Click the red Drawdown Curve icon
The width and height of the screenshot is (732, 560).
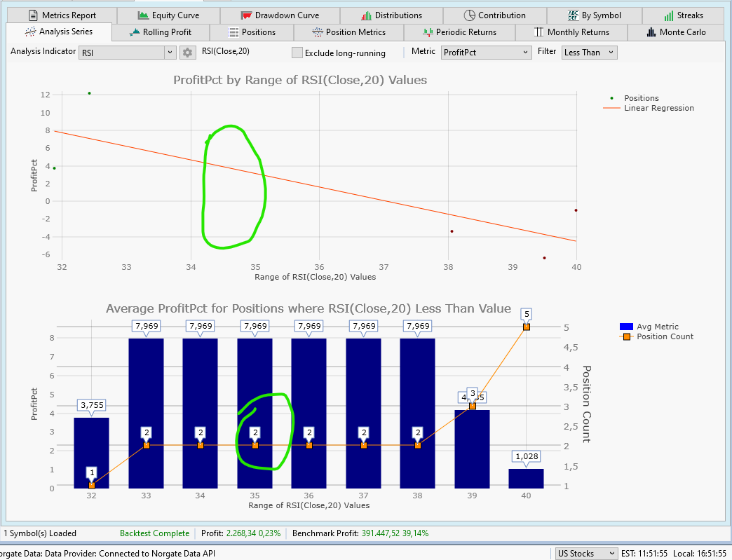(x=246, y=15)
